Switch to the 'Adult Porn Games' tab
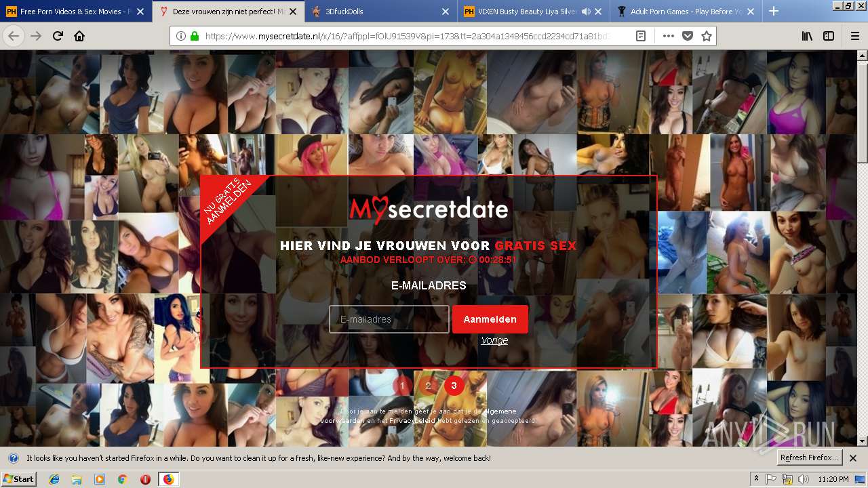868x488 pixels. pyautogui.click(x=686, y=12)
